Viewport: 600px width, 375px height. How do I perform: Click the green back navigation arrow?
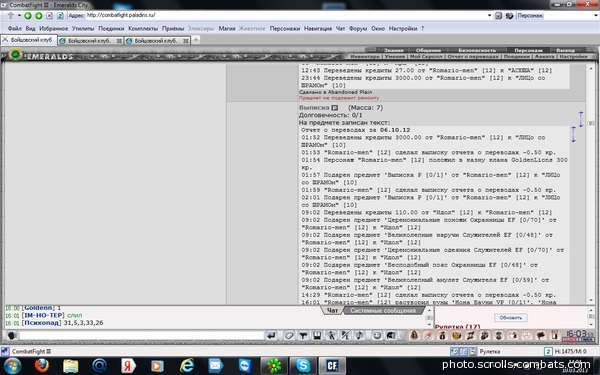point(28,16)
